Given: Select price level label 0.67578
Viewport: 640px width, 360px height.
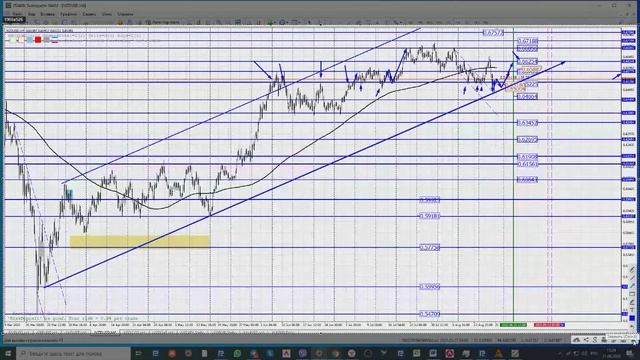Looking at the screenshot, I should [x=493, y=33].
